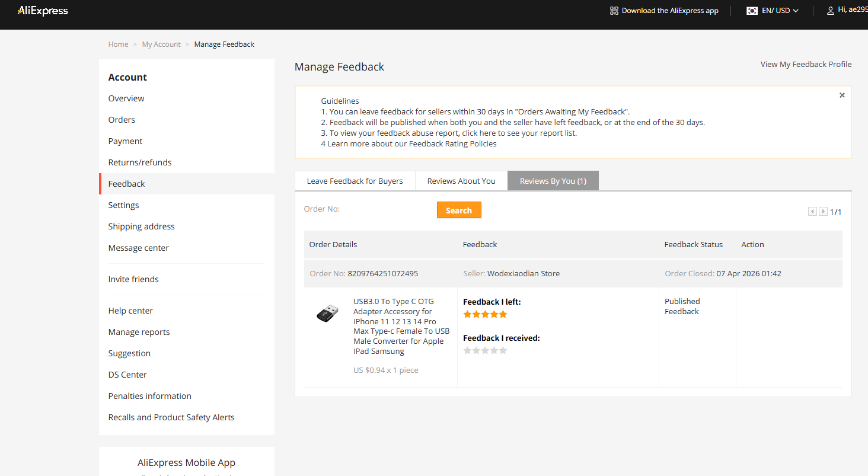Viewport: 868px width, 476px height.
Task: Open Payment in the Account sidebar
Action: [125, 141]
